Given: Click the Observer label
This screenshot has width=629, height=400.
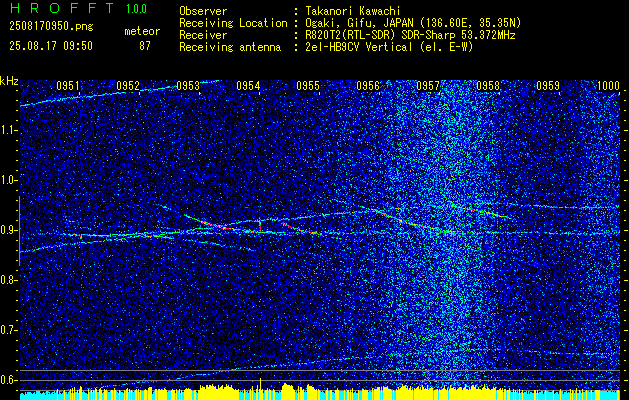Looking at the screenshot, I should (203, 11).
